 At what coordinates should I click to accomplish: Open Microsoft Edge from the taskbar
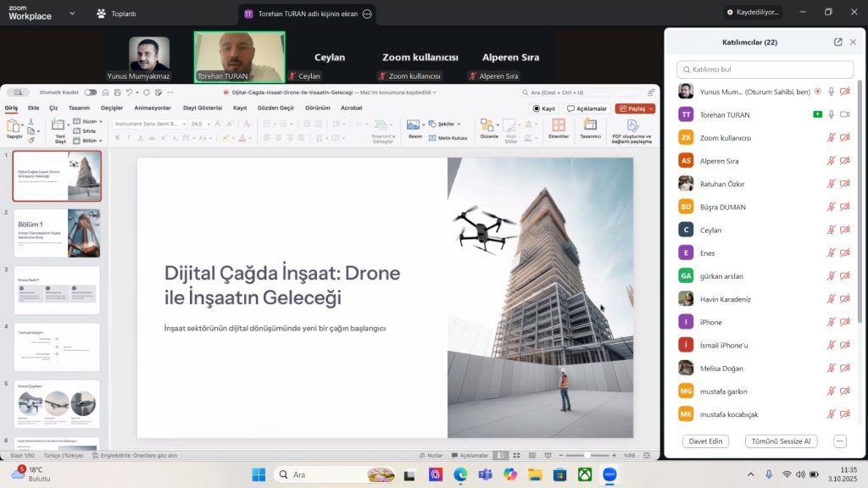coord(460,474)
